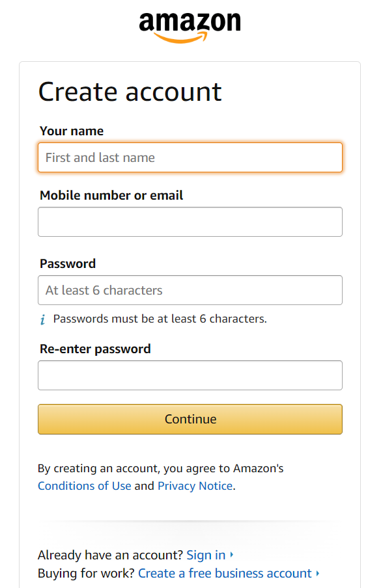Click the Re-enter password field
The height and width of the screenshot is (588, 368).
pyautogui.click(x=190, y=375)
